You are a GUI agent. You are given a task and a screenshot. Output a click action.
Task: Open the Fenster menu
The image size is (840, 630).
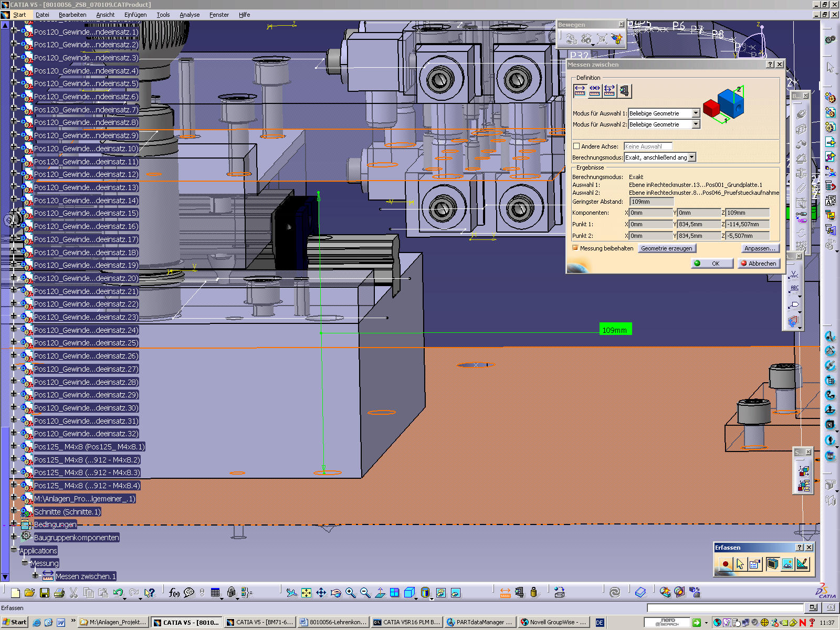(219, 15)
